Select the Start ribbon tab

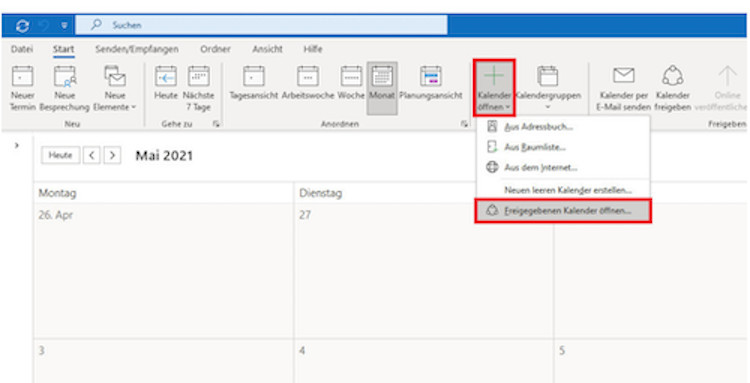click(63, 49)
